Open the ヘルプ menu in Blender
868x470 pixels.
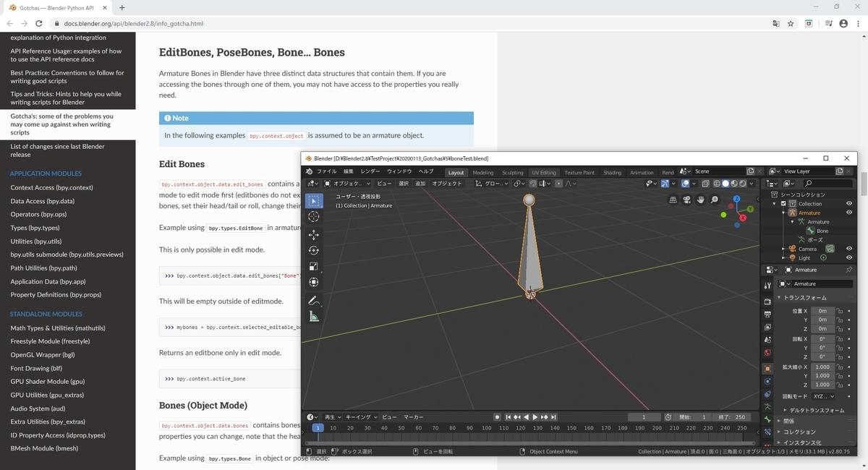[x=426, y=172]
